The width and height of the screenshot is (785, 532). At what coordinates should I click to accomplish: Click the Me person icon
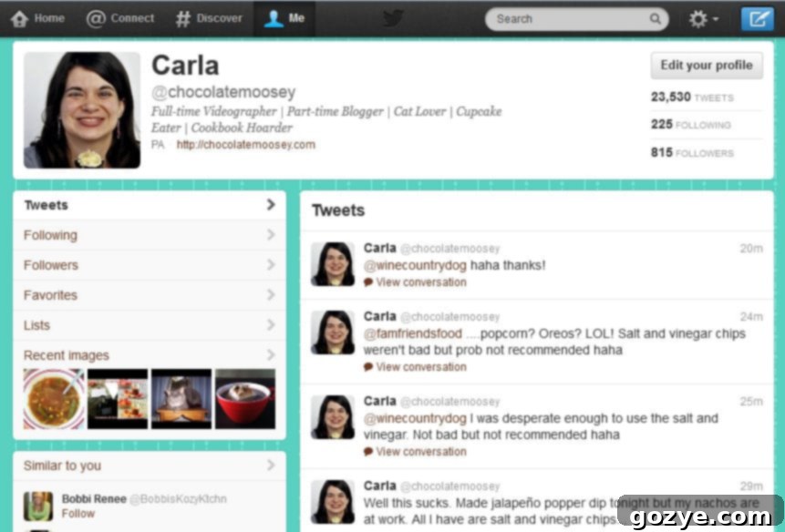274,19
